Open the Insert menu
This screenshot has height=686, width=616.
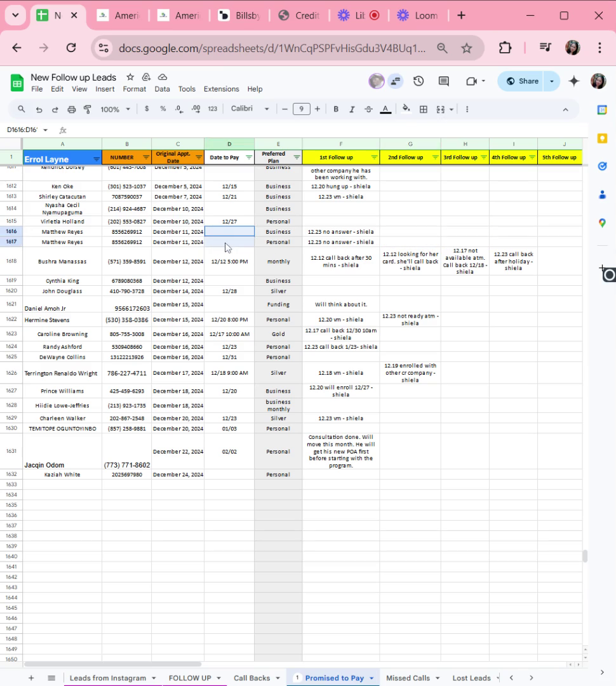point(105,89)
